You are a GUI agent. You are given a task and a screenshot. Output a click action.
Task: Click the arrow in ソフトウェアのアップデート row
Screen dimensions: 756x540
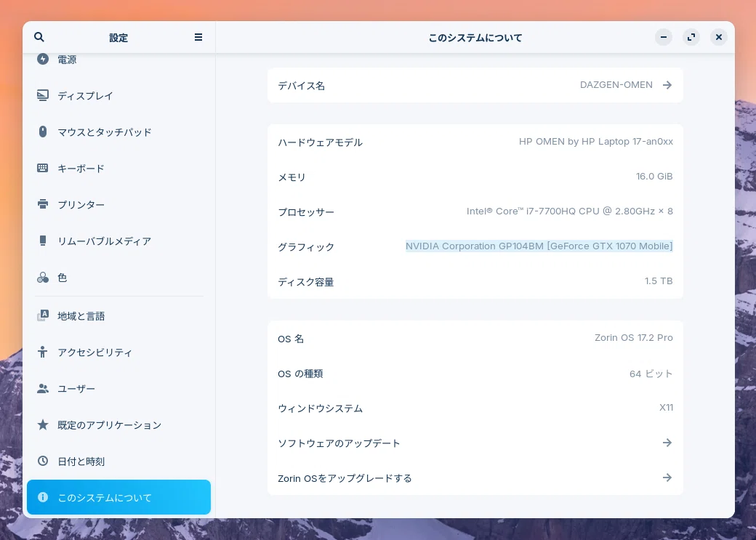(667, 443)
